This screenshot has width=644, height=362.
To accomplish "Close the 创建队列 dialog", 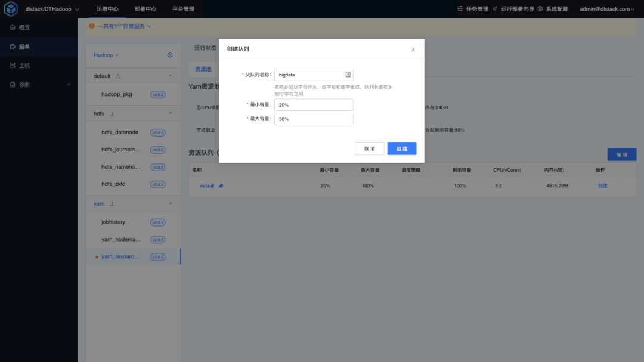I will click(x=413, y=49).
